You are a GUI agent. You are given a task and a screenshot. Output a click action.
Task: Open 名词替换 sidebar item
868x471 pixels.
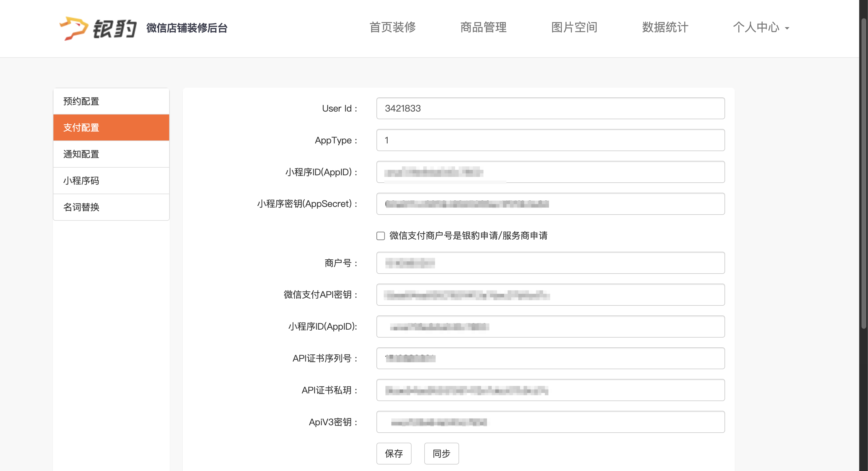point(111,207)
